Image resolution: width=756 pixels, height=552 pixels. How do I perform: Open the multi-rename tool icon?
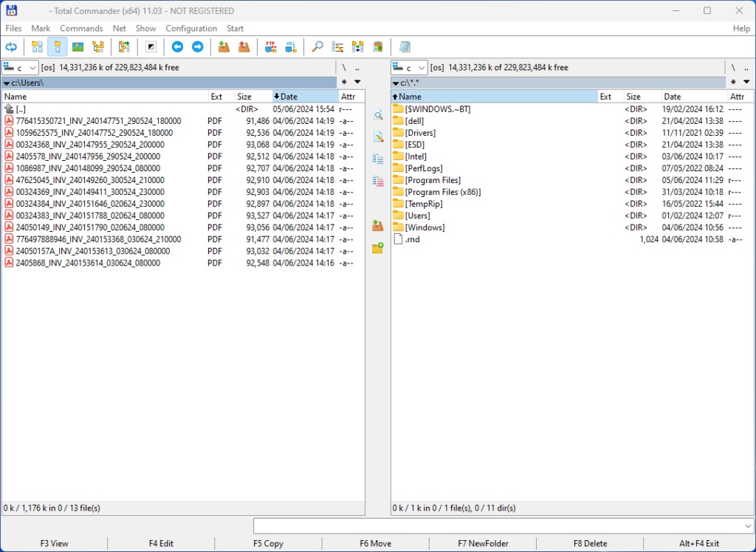point(337,46)
